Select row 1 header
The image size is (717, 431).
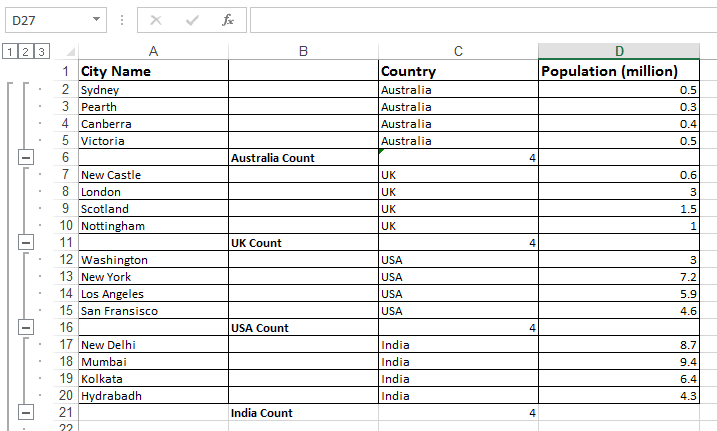tap(66, 71)
